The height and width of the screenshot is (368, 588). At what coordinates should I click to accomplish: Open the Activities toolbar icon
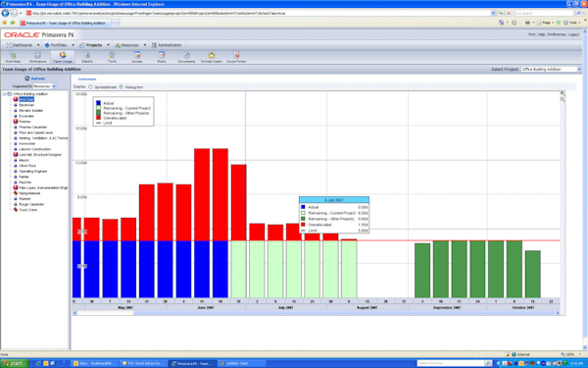[13, 57]
